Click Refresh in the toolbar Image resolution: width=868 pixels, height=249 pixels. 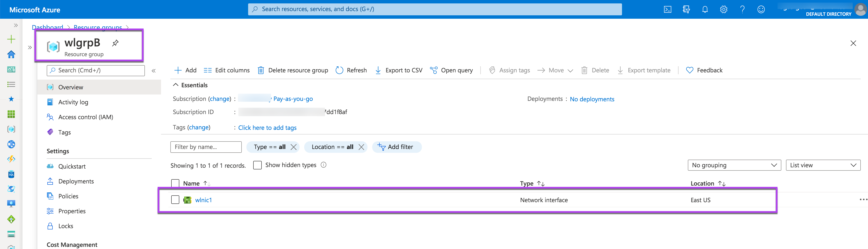tap(351, 70)
